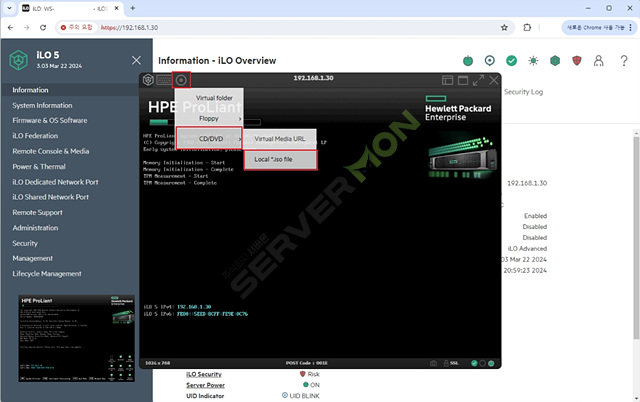Click the sun-shaped icon in header
The image size is (640, 402).
(x=533, y=61)
